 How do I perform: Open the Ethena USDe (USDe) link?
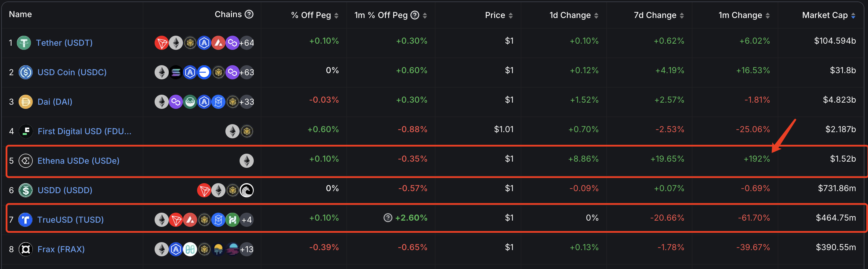click(x=78, y=161)
